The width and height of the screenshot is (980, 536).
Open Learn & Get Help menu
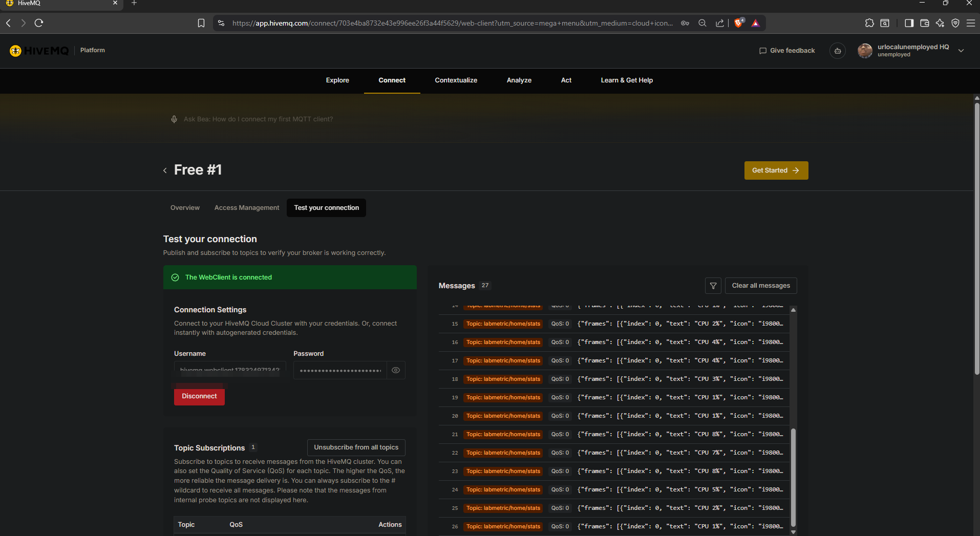tap(627, 80)
